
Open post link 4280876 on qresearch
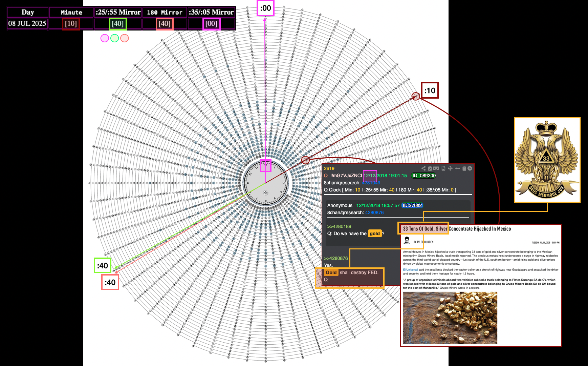click(374, 212)
